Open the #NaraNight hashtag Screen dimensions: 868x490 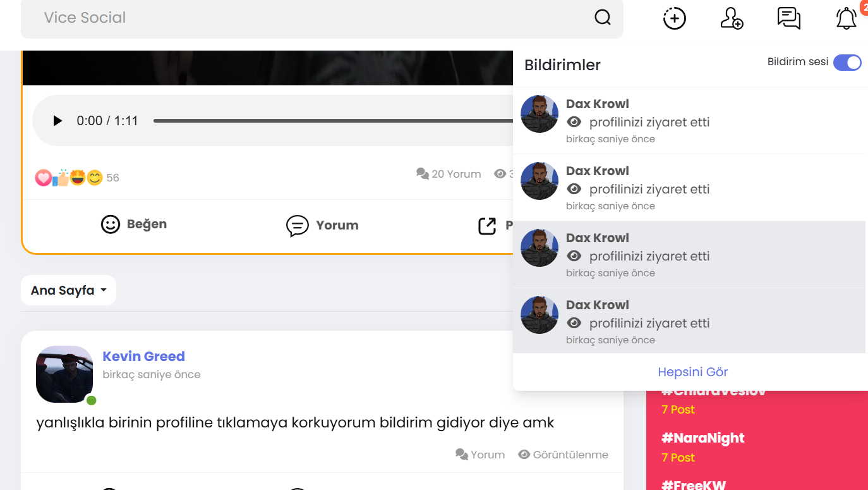702,438
